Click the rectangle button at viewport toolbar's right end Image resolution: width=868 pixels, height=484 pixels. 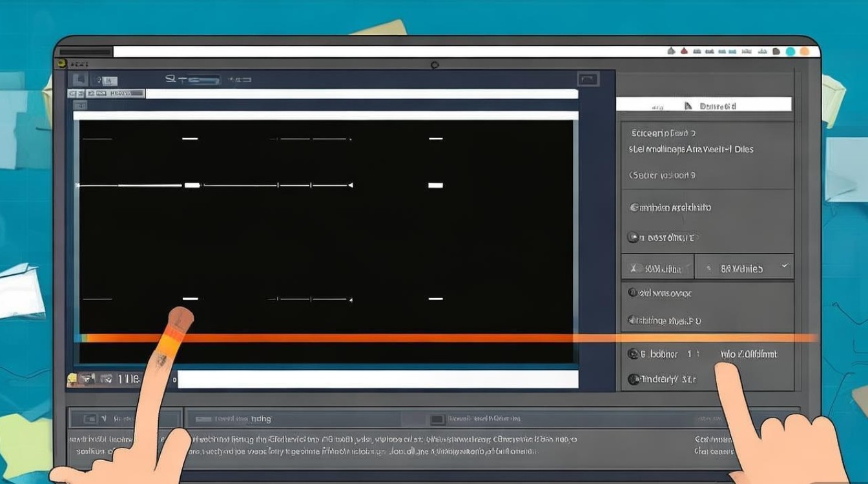tap(588, 79)
